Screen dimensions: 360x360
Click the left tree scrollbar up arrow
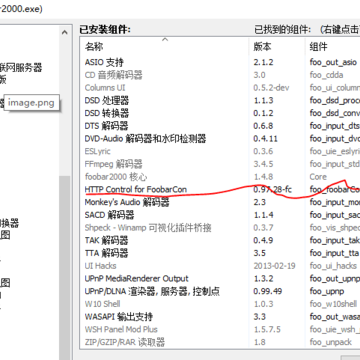(64, 32)
